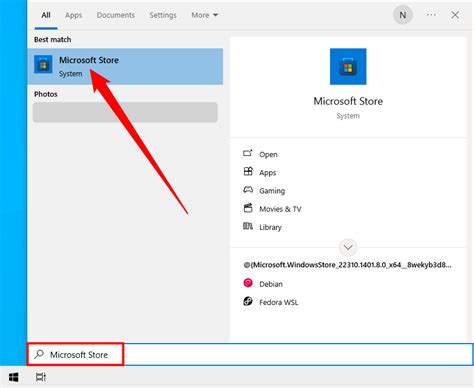Click the Microsoft Store icon in best match
474x388 pixels.
[x=43, y=64]
